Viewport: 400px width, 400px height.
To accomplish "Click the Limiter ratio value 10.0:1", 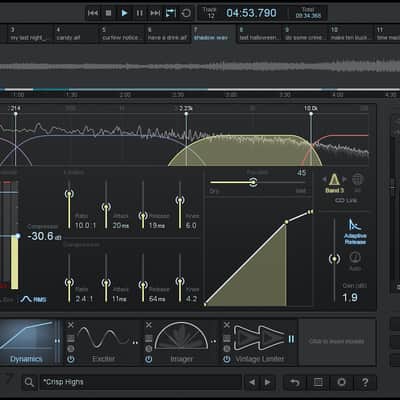I will pyautogui.click(x=85, y=226).
